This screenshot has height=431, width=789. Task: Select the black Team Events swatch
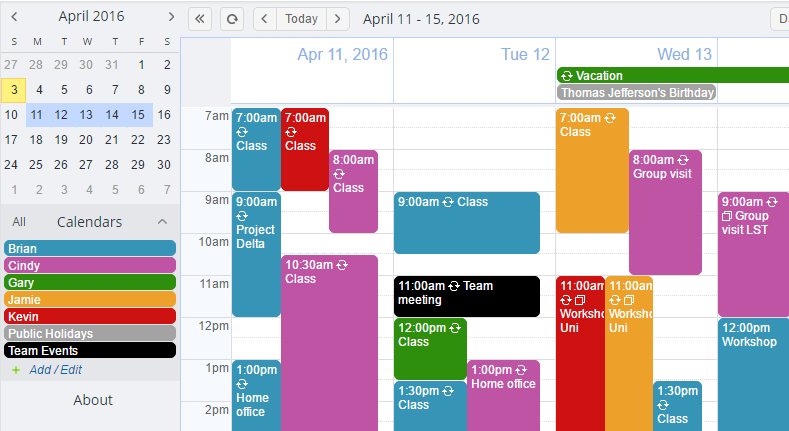point(90,351)
